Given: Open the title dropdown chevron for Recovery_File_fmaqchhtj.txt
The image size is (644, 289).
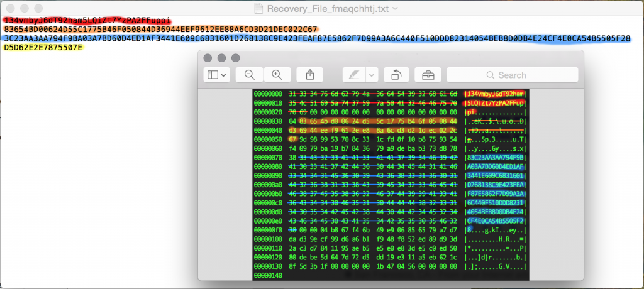Looking at the screenshot, I should (395, 8).
